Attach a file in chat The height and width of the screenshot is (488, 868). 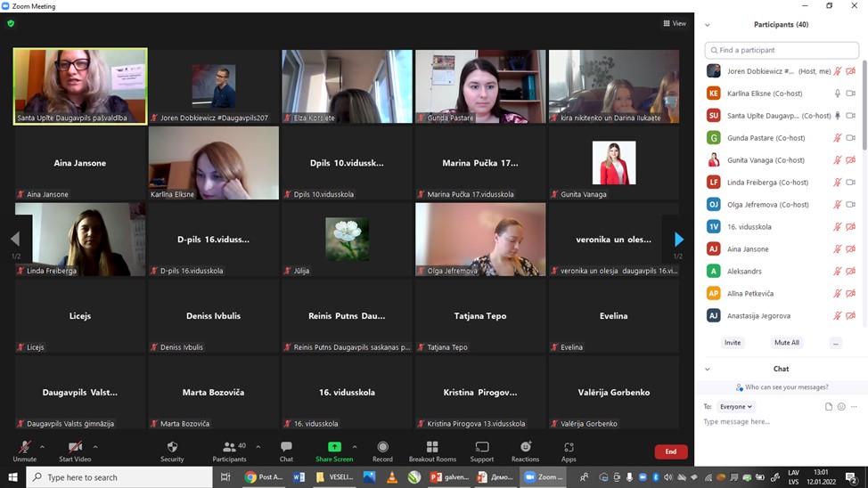pyautogui.click(x=828, y=407)
